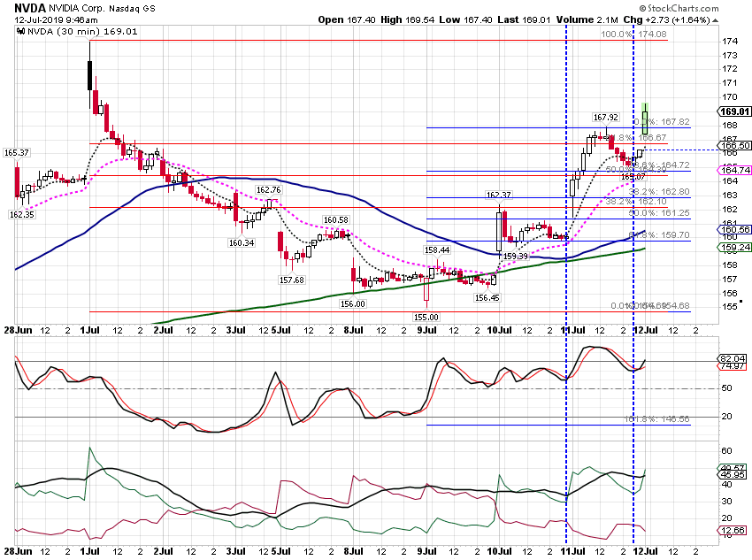752x560 pixels.
Task: Click the blue dashed vertical line at 11Jul
Action: coord(566,283)
